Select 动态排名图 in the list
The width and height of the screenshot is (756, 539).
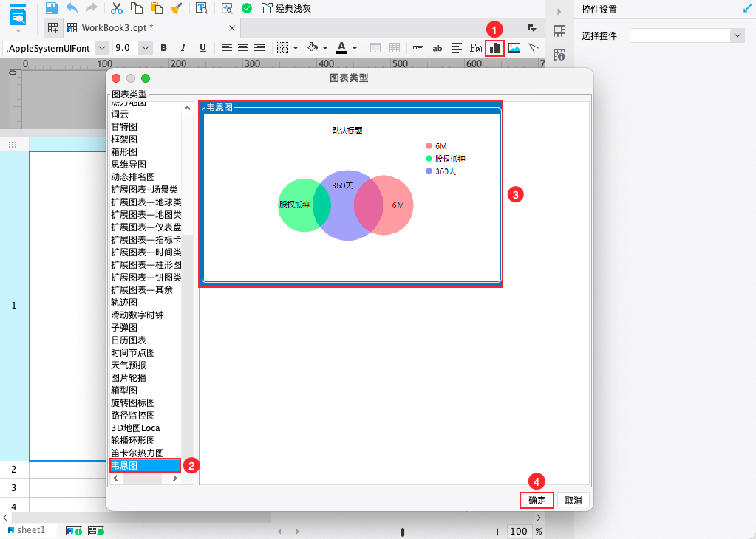tap(132, 176)
